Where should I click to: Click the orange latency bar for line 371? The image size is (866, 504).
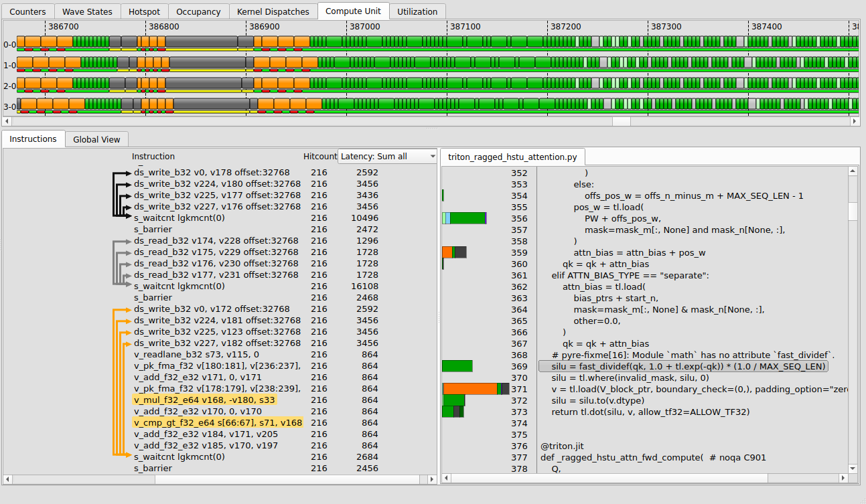point(470,389)
